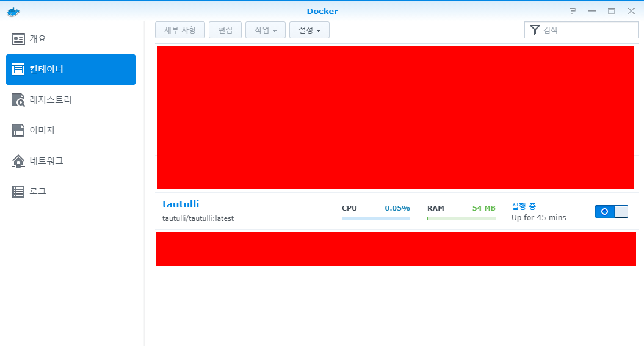Click the 컨테이너 list icon

pyautogui.click(x=18, y=70)
